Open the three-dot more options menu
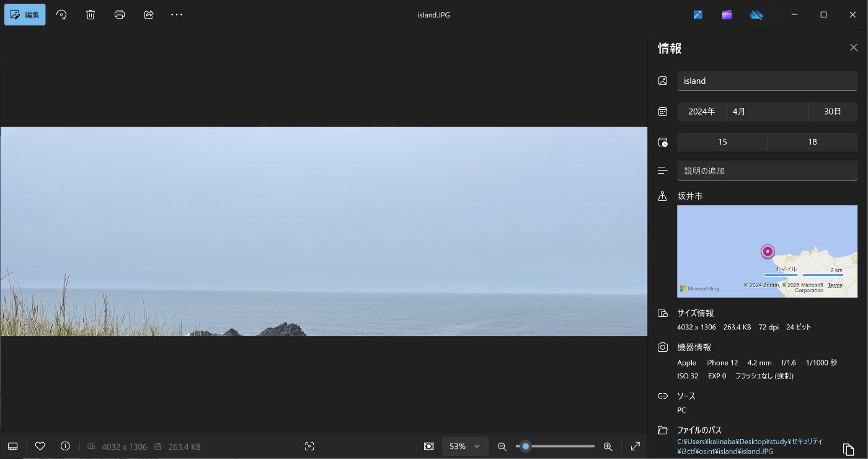 click(177, 14)
